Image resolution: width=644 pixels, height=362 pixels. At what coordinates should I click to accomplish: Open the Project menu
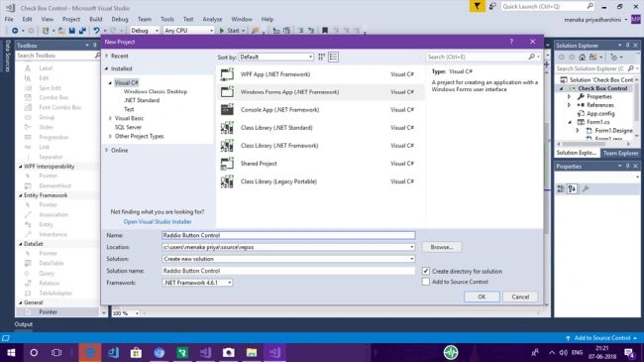[71, 19]
